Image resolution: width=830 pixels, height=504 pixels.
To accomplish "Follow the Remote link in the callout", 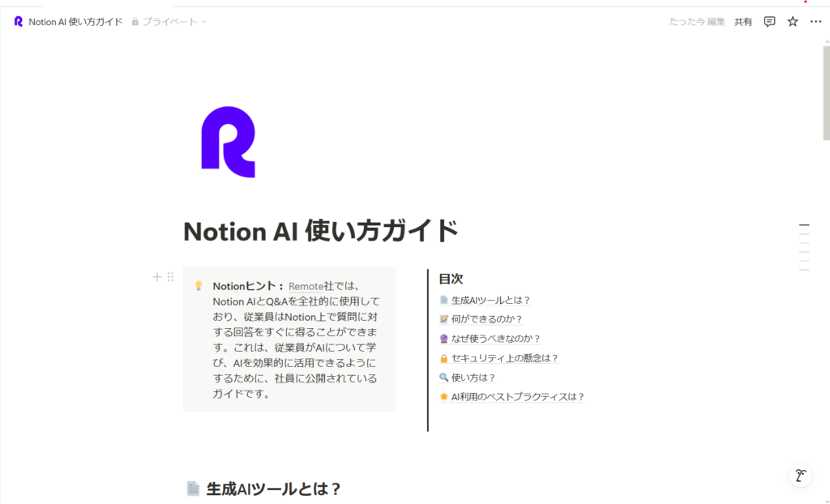I will point(306,286).
